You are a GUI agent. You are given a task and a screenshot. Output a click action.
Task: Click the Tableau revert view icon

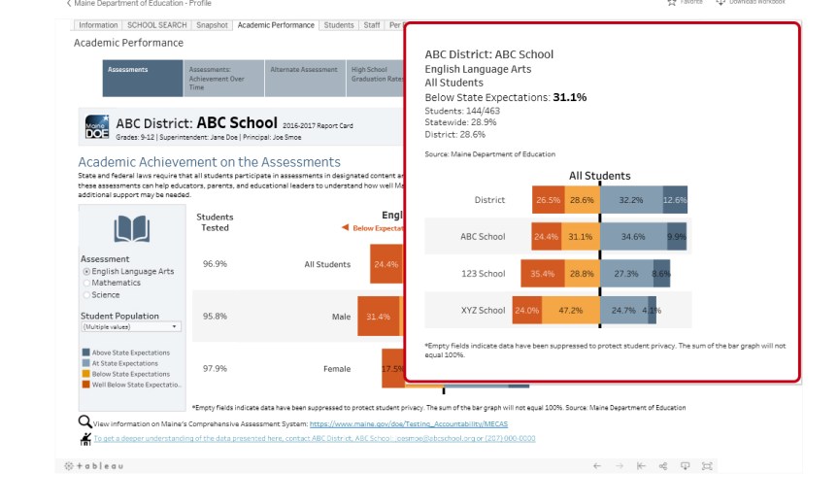(x=641, y=466)
